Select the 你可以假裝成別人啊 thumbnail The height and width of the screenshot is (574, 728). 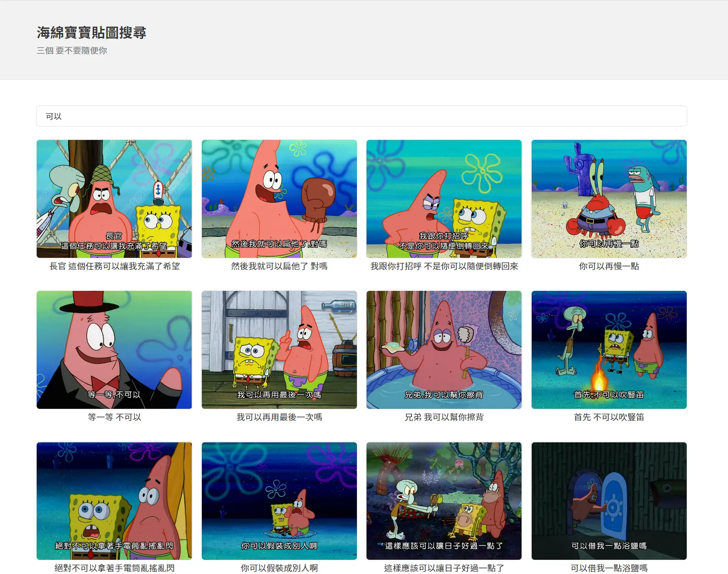coord(279,501)
